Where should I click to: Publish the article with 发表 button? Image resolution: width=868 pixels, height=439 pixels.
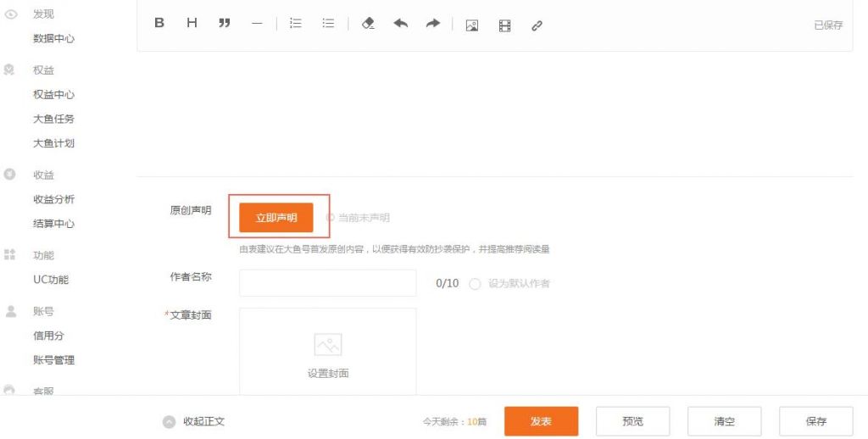[542, 421]
